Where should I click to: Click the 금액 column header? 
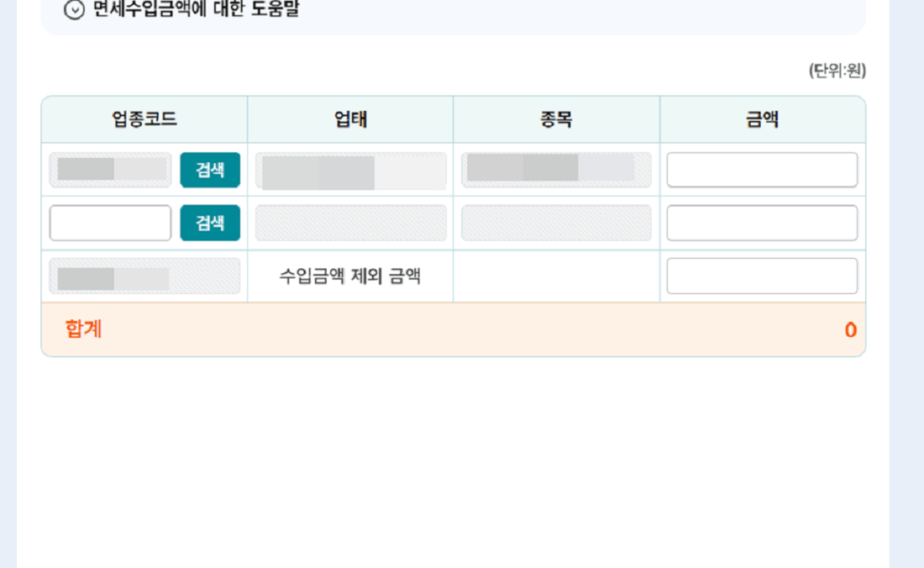pos(762,120)
